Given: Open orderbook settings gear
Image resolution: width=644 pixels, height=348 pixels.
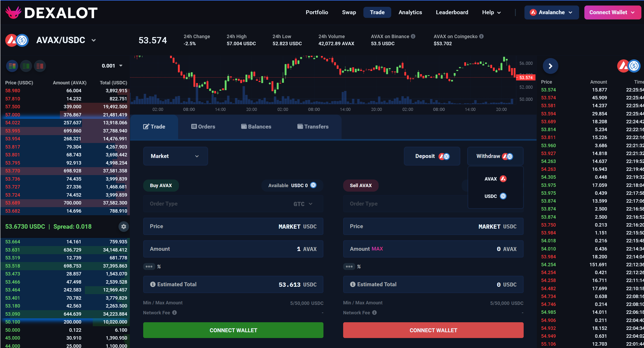Looking at the screenshot, I should [x=124, y=227].
